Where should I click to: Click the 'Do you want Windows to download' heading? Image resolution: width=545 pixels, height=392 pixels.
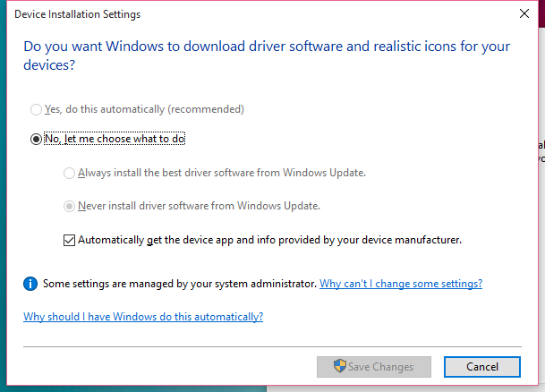pyautogui.click(x=267, y=55)
